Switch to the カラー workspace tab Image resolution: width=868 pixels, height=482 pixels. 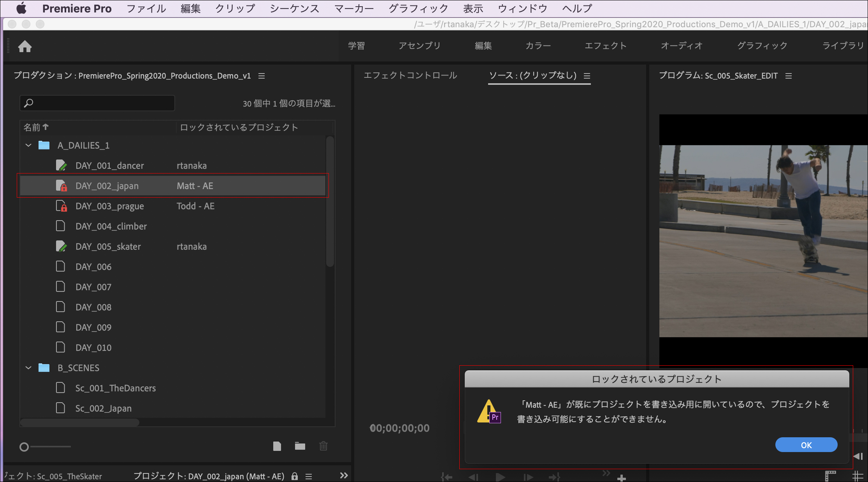(x=537, y=46)
